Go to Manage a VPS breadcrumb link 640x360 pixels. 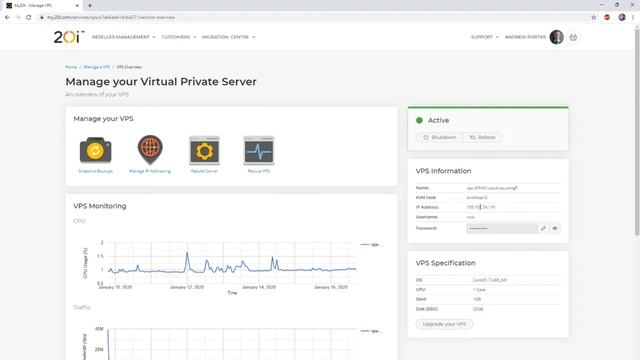97,67
